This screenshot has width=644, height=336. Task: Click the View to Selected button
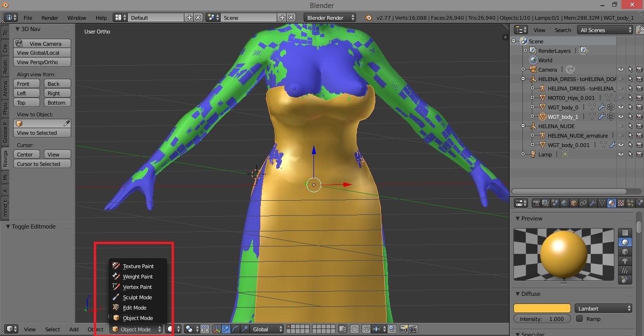pos(42,133)
